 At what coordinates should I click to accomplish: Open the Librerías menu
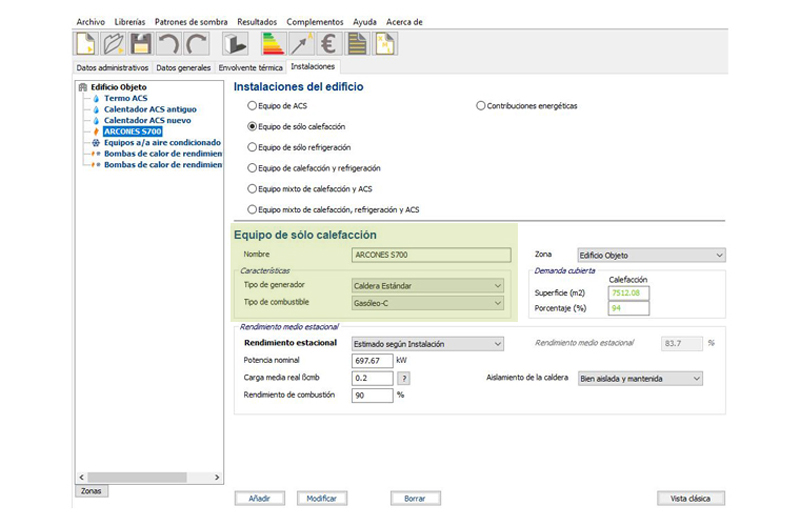point(130,22)
